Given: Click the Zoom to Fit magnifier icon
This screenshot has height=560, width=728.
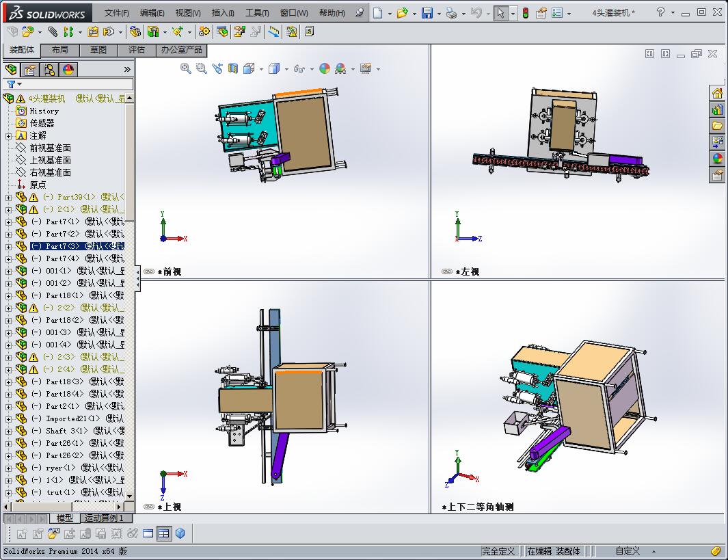Looking at the screenshot, I should tap(185, 69).
